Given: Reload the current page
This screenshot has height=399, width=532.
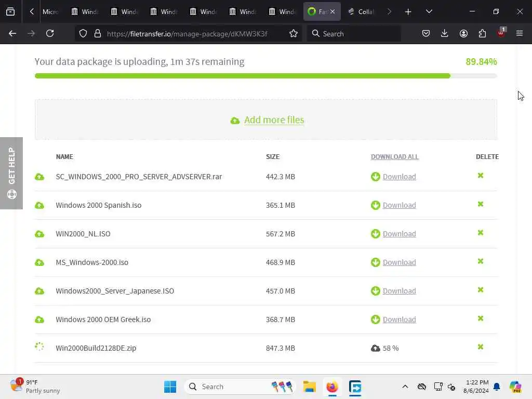Looking at the screenshot, I should [x=50, y=33].
